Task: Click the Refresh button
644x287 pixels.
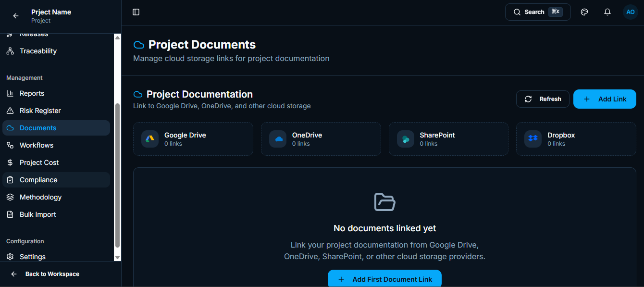Action: tap(543, 99)
